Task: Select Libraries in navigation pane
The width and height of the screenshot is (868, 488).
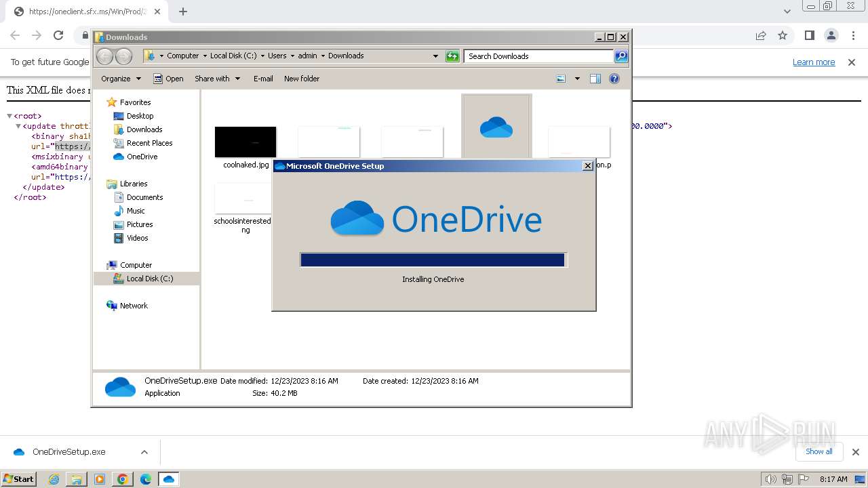Action: (127, 184)
